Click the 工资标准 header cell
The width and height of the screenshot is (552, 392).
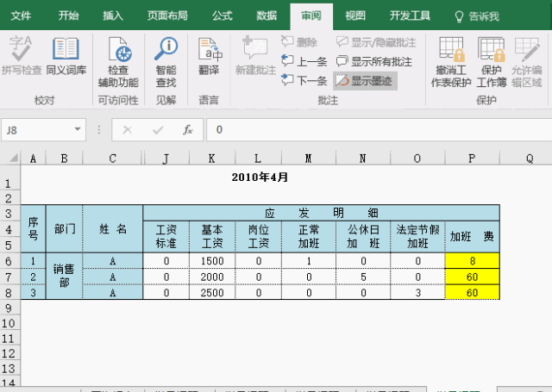click(x=166, y=236)
